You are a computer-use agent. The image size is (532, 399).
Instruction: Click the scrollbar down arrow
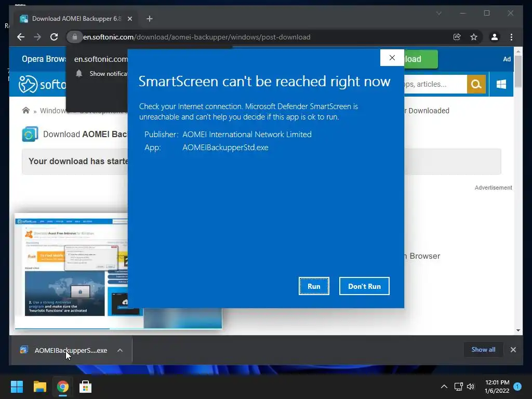(x=518, y=330)
